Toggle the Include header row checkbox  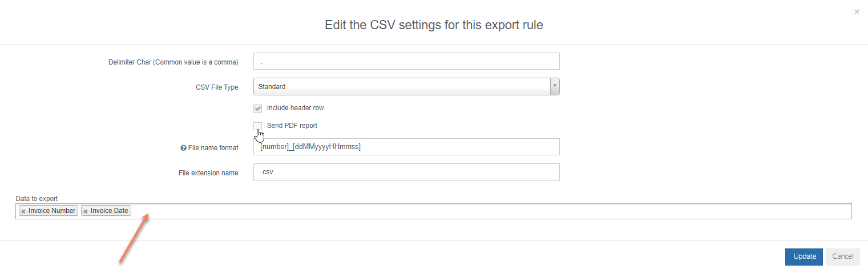point(258,109)
